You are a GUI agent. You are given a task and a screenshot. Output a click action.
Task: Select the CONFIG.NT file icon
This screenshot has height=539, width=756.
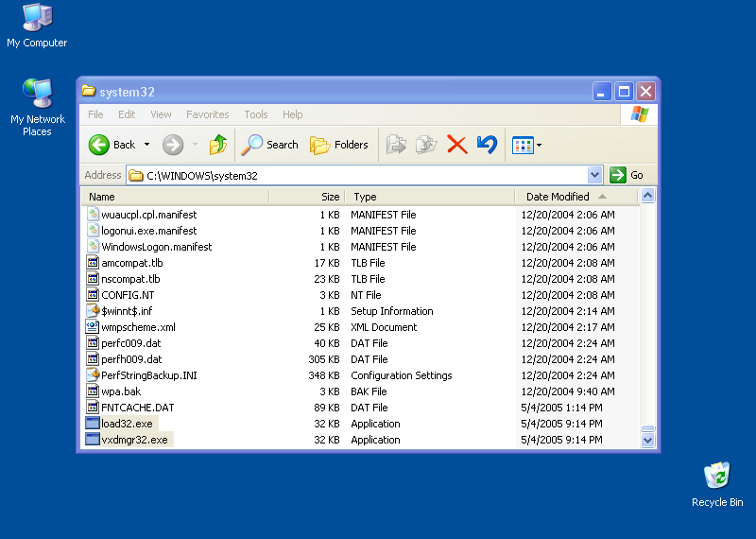pyautogui.click(x=93, y=294)
